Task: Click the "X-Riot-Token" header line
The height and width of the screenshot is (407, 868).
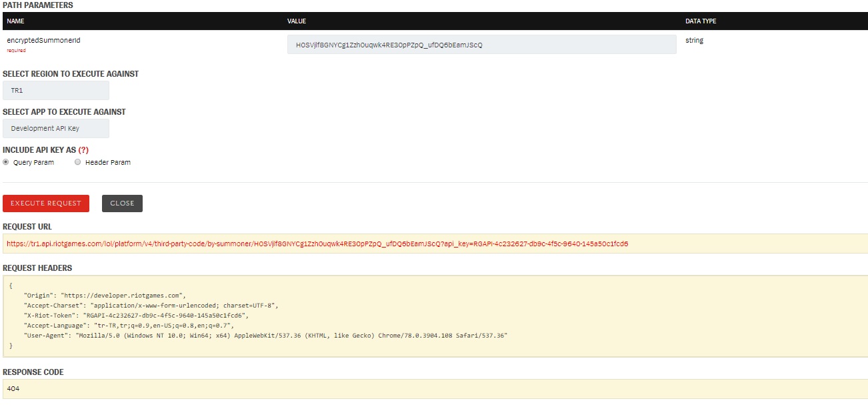Action: pyautogui.click(x=136, y=315)
